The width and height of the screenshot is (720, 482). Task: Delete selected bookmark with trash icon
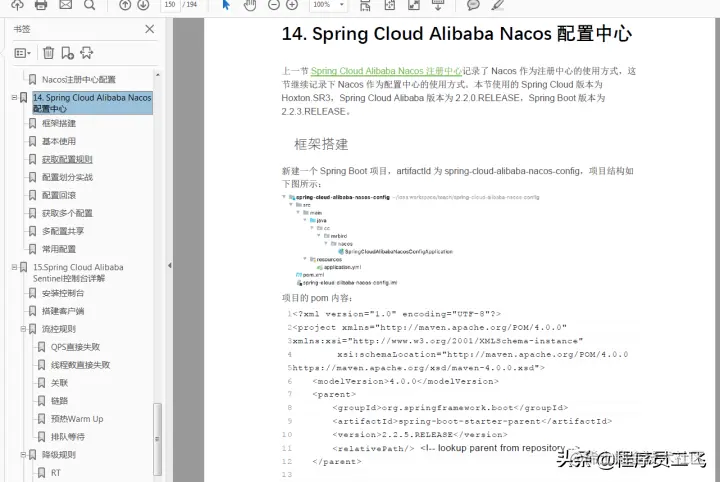tap(48, 53)
